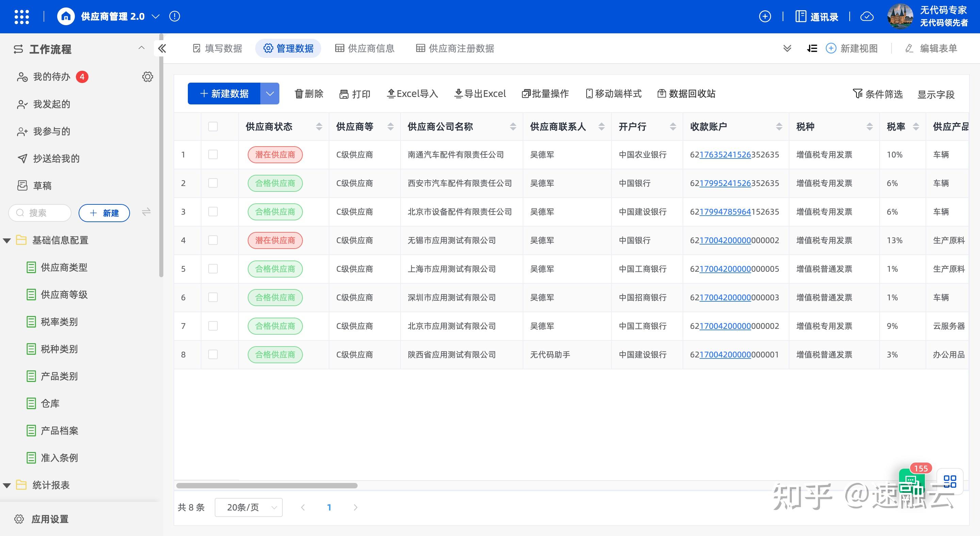
Task: Open the 新建数据 split button dropdown arrow
Action: point(270,94)
